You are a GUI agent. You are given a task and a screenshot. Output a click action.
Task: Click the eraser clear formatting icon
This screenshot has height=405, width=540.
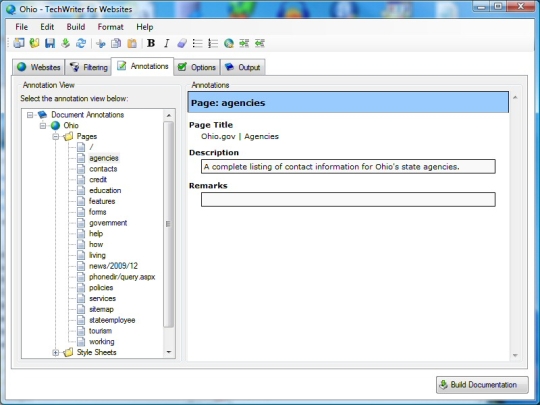(182, 43)
